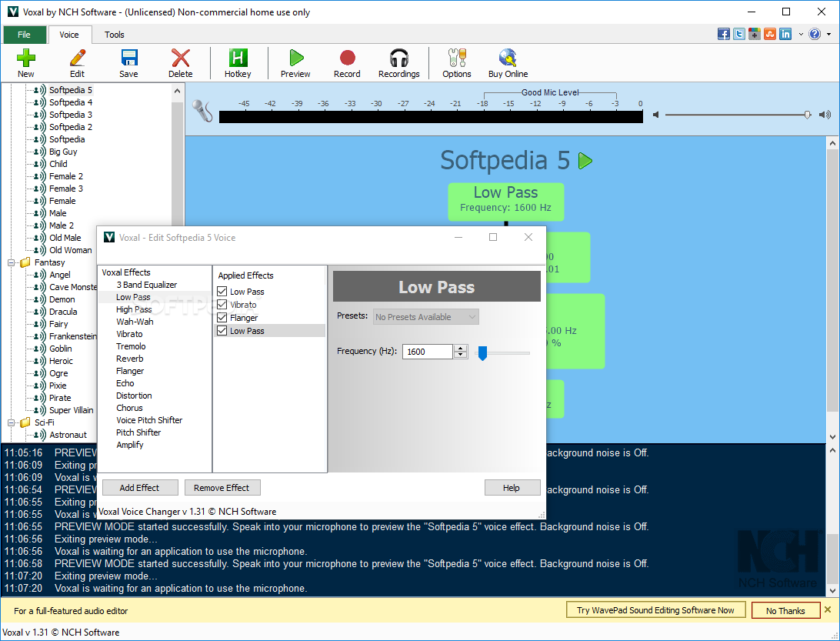
Task: Click the Google Plus share icon
Action: 755,35
